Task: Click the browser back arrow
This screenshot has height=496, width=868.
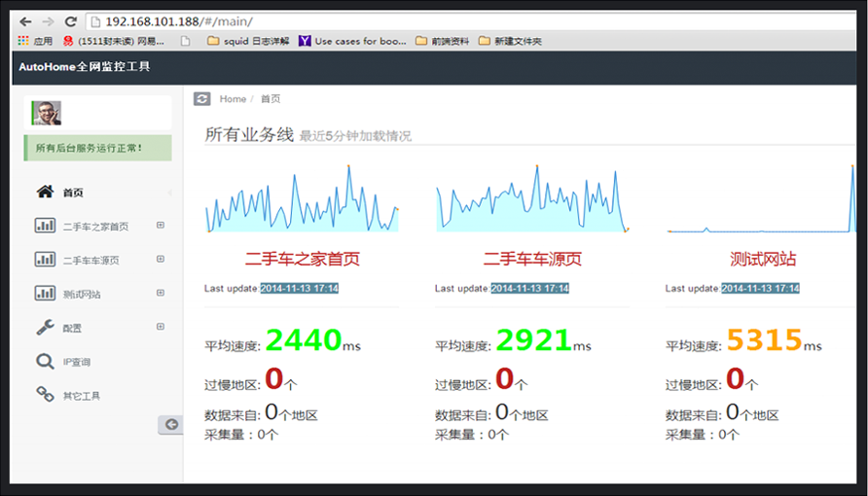Action: pos(25,21)
